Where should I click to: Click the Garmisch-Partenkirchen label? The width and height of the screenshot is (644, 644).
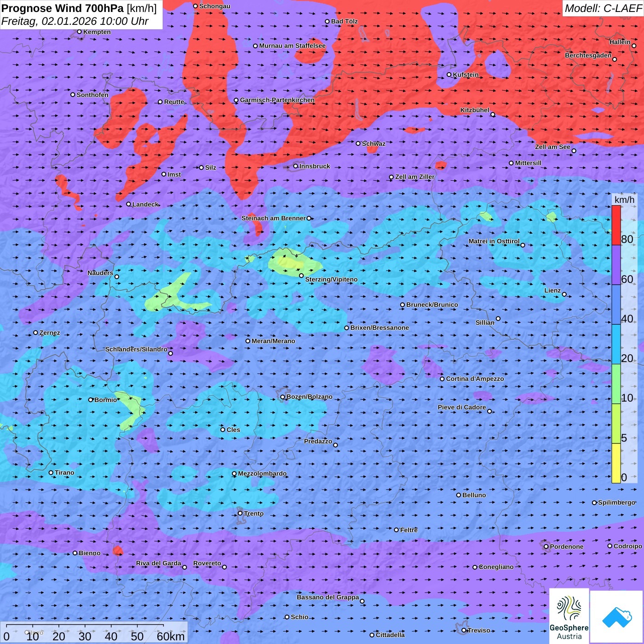pyautogui.click(x=277, y=100)
